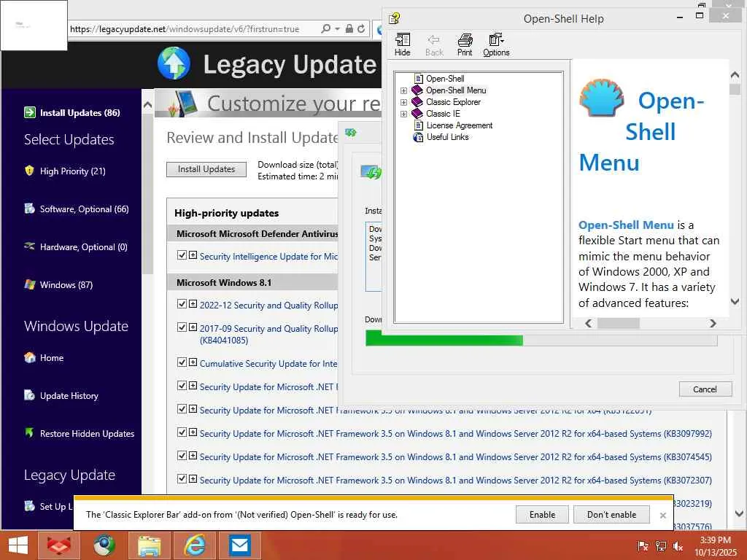
Task: Uncheck Security Intelligence Update for Microsoft Defender
Action: coord(182,254)
